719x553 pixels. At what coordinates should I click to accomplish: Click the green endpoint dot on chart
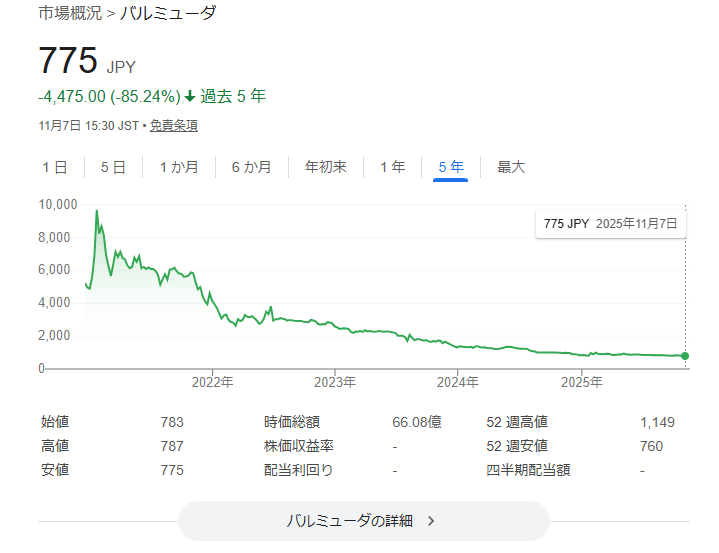pyautogui.click(x=685, y=356)
